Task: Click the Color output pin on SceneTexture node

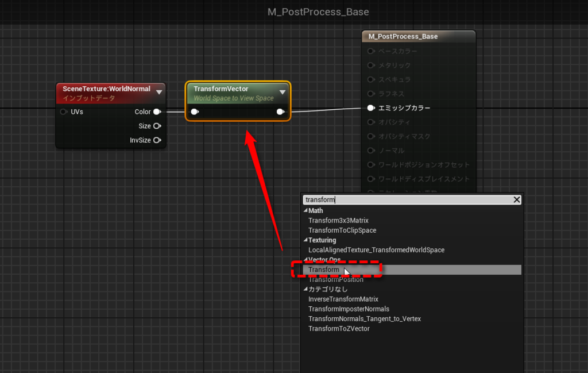Action: point(157,112)
